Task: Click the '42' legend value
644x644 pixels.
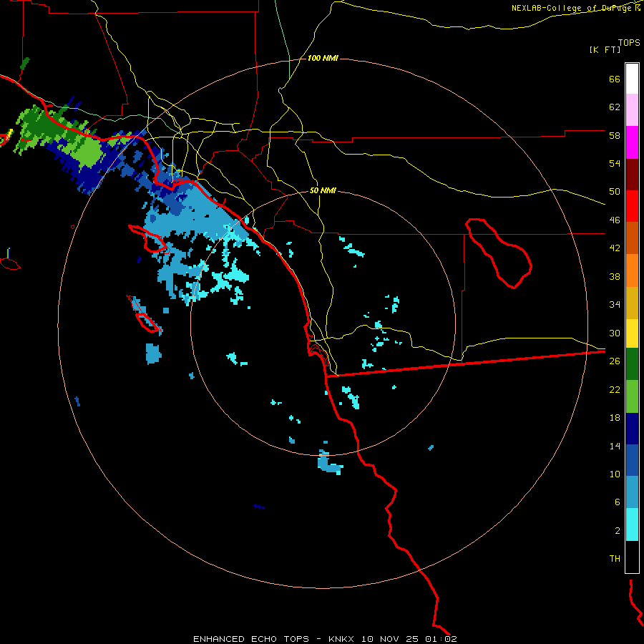Action: [x=615, y=248]
